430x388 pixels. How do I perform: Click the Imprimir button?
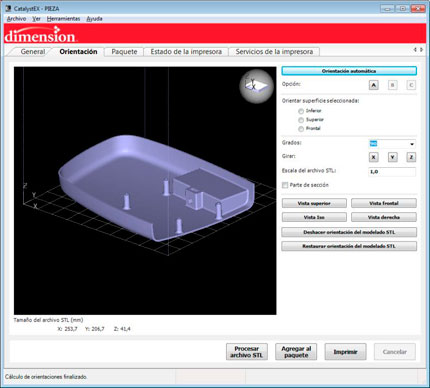(345, 352)
